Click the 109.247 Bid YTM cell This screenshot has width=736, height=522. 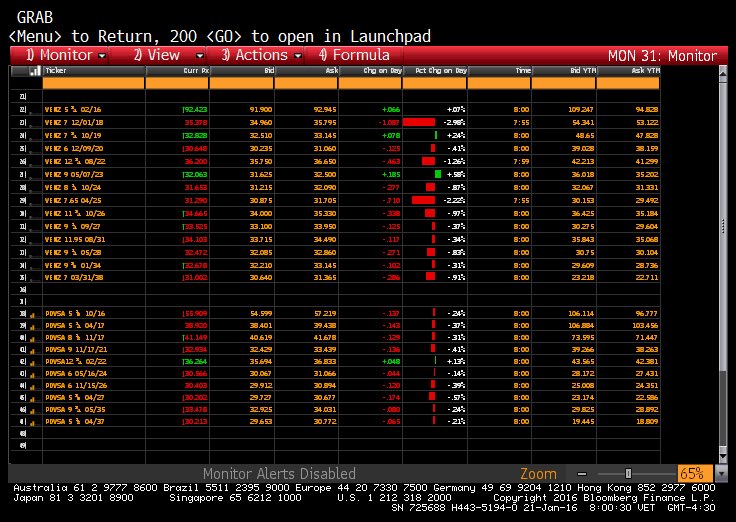[581, 110]
